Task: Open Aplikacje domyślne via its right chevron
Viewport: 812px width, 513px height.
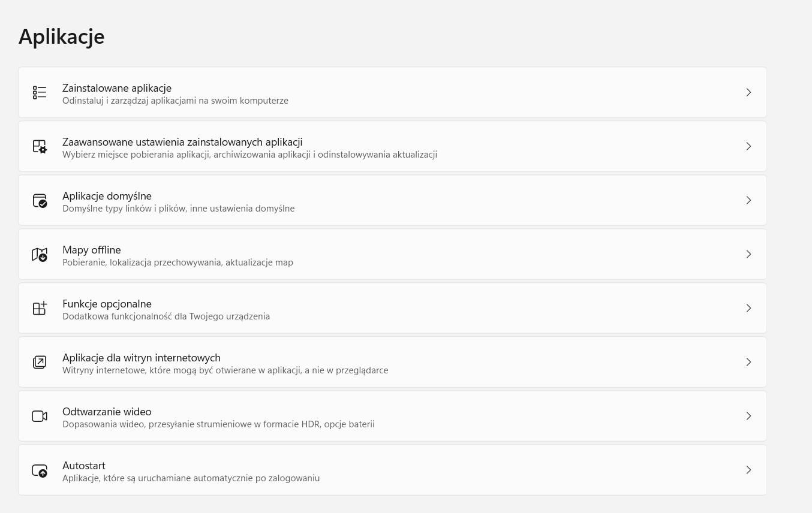Action: click(x=748, y=200)
